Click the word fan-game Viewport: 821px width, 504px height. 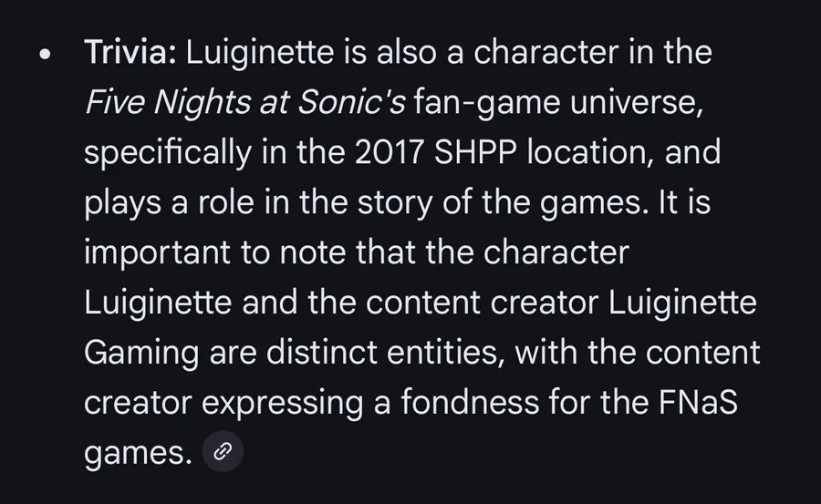coord(487,103)
